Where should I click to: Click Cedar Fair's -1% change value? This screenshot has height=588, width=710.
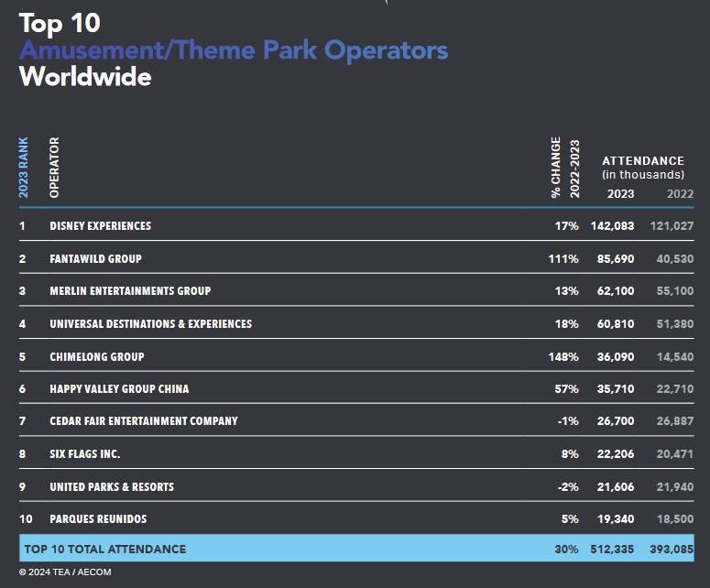click(x=568, y=421)
